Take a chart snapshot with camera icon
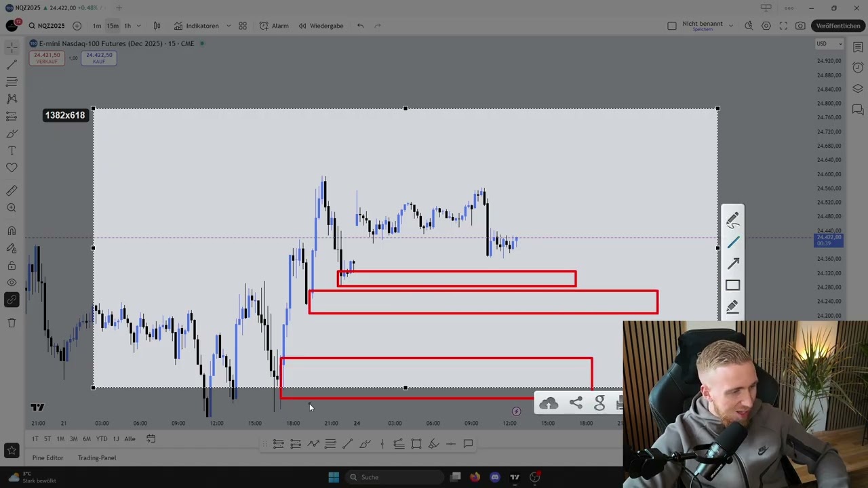The height and width of the screenshot is (488, 868). click(x=801, y=26)
